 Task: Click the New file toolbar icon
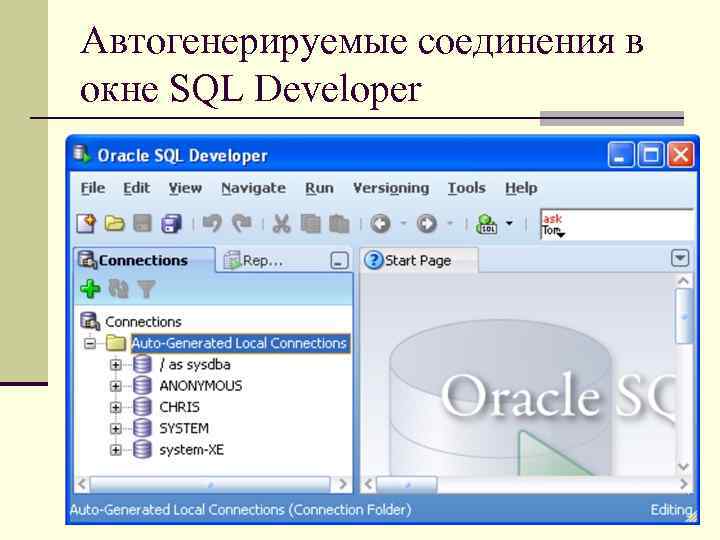tap(86, 224)
